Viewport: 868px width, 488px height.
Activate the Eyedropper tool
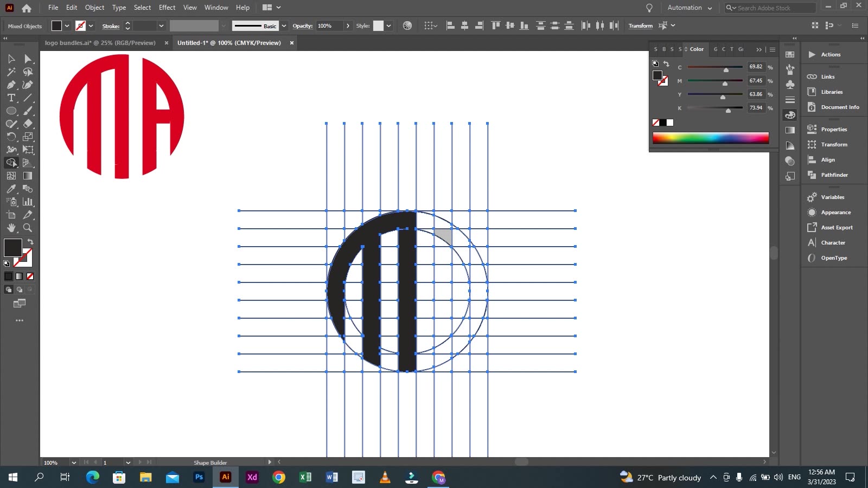tap(11, 189)
